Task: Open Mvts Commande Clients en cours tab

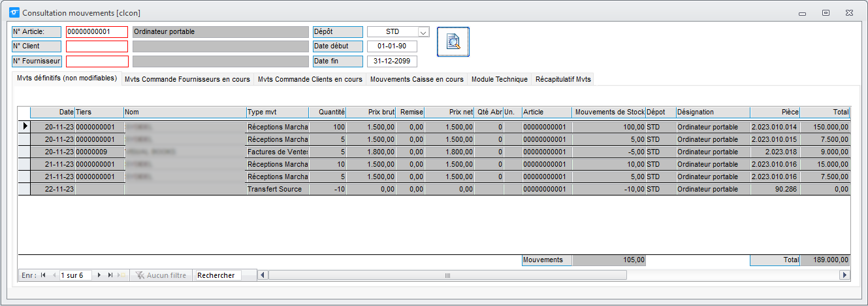Action: pos(310,79)
